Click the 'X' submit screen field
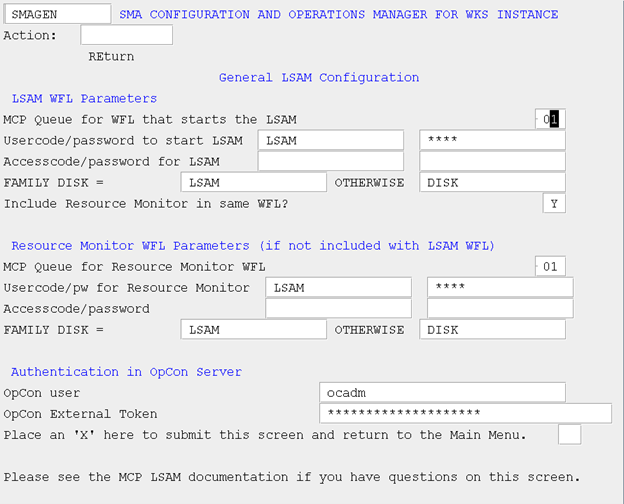The width and height of the screenshot is (624, 504). click(x=569, y=434)
